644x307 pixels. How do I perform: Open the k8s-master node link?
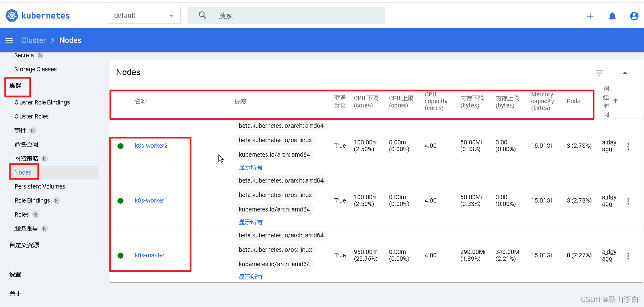(150, 255)
